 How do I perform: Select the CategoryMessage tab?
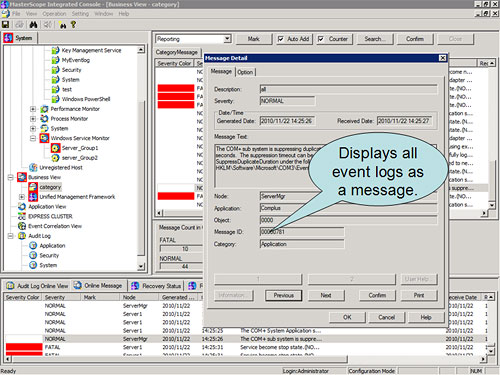[x=177, y=52]
